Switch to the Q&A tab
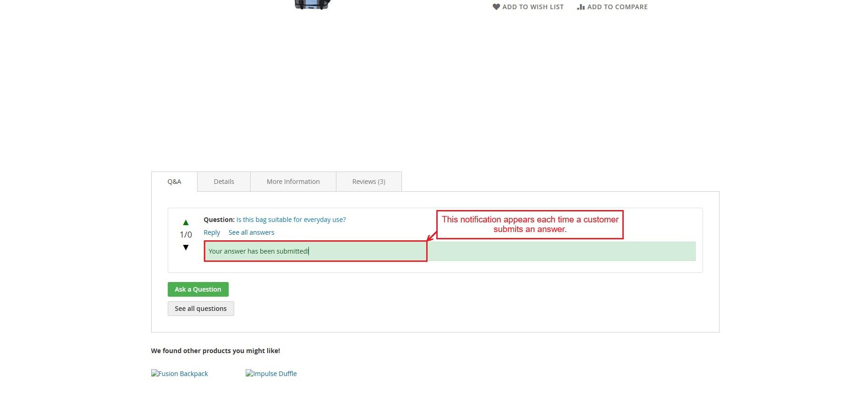This screenshot has width=868, height=415. tap(174, 182)
